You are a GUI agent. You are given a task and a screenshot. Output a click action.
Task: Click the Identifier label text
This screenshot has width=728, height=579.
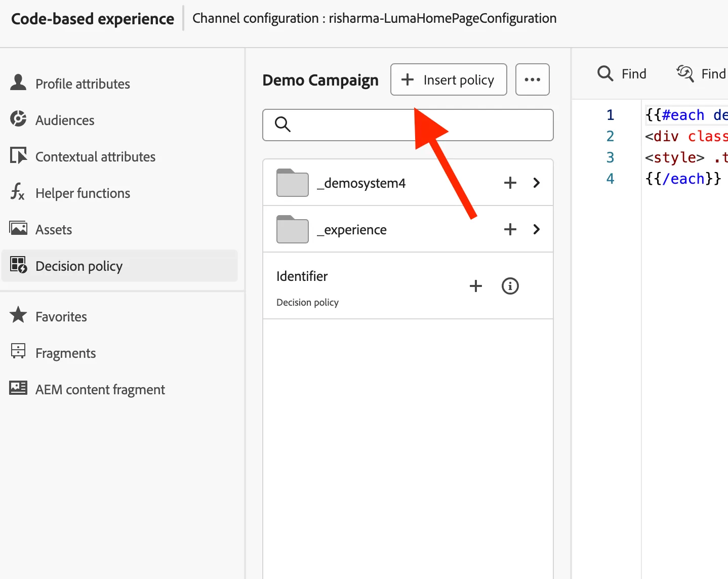click(302, 276)
